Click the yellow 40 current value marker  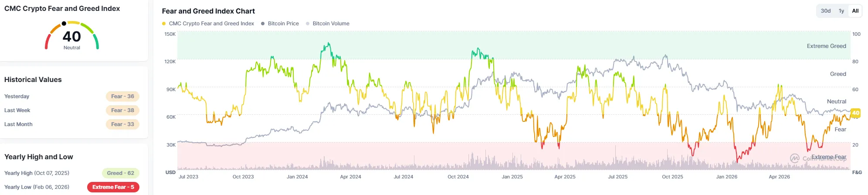click(855, 113)
